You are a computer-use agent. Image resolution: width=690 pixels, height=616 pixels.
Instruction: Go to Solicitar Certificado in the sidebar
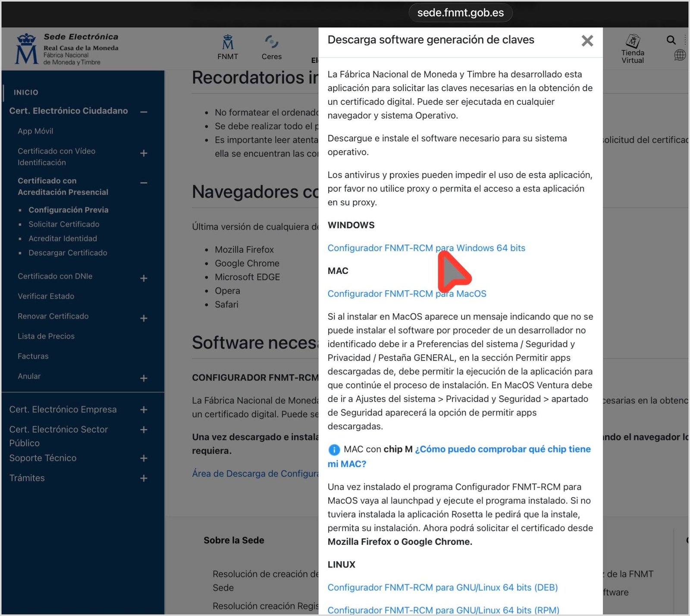click(x=64, y=224)
